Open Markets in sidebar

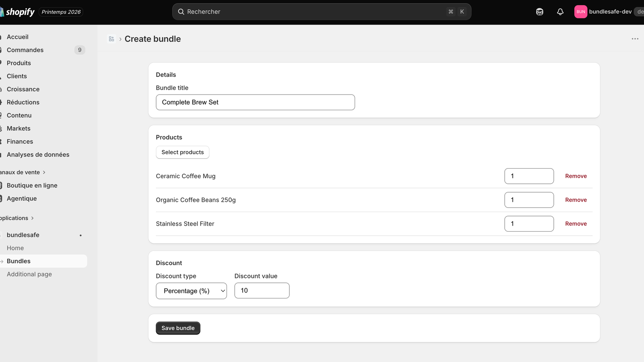point(19,128)
